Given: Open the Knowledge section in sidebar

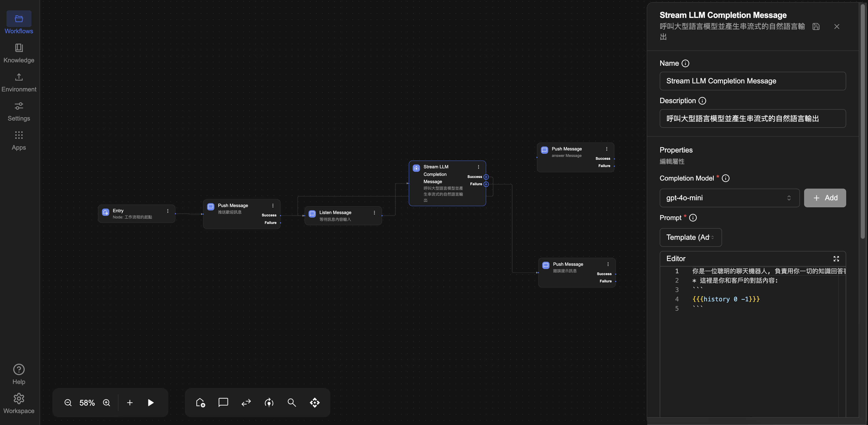Looking at the screenshot, I should 19,53.
